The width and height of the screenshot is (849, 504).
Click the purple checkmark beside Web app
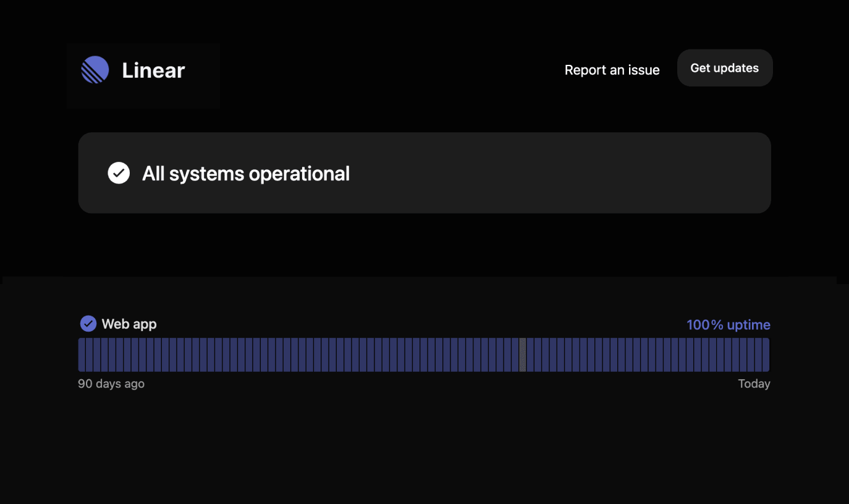coord(88,324)
